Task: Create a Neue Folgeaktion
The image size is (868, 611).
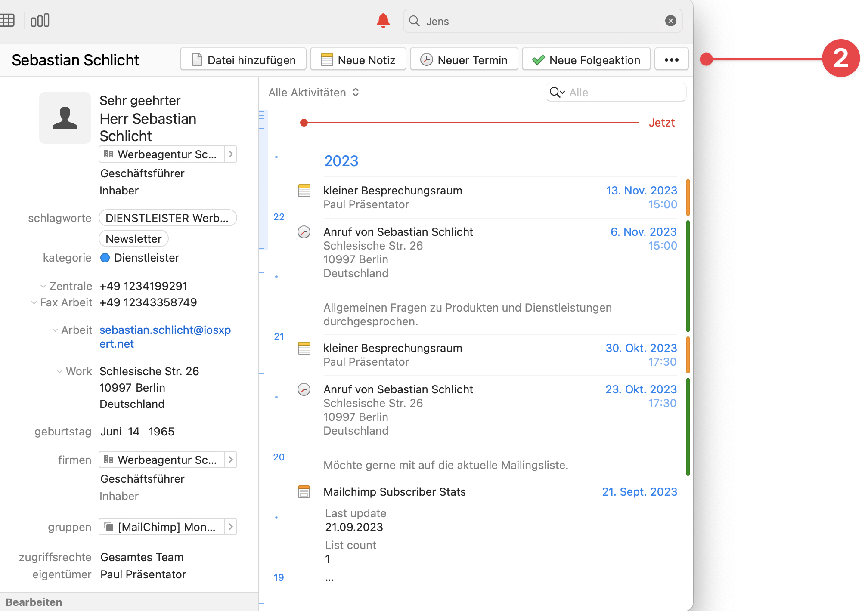Action: point(586,59)
